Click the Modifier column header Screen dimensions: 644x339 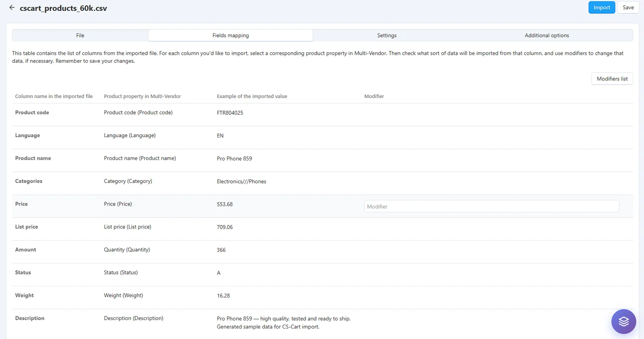[374, 97]
